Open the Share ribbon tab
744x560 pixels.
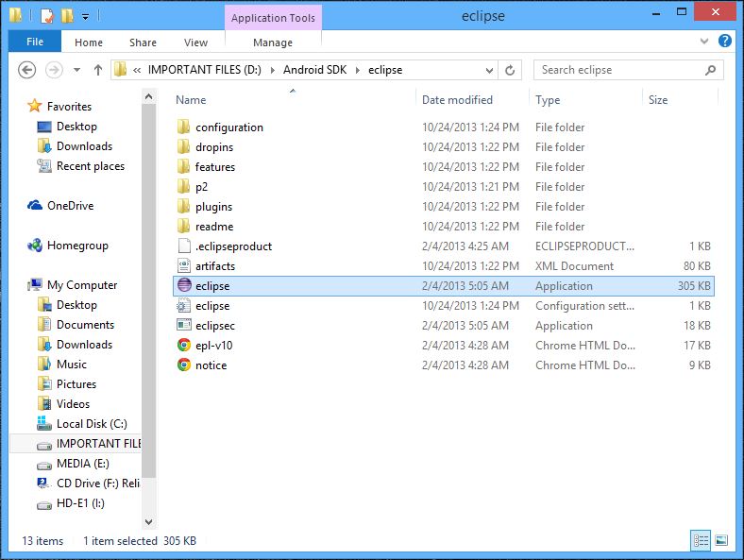click(143, 42)
